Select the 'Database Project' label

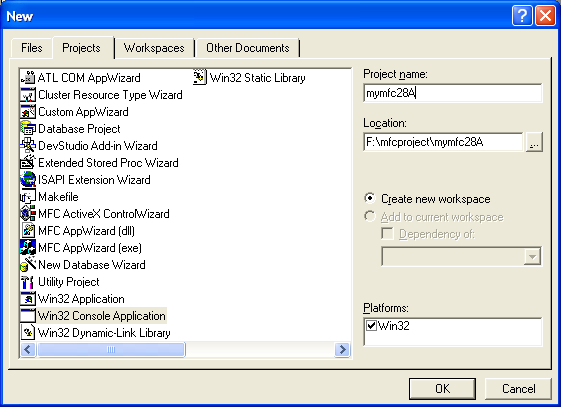point(79,129)
